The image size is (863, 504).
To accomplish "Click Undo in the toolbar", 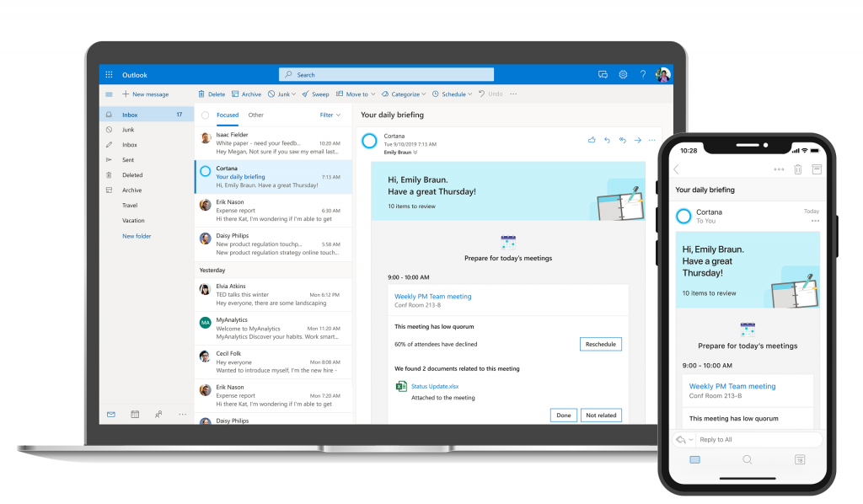I will (491, 94).
